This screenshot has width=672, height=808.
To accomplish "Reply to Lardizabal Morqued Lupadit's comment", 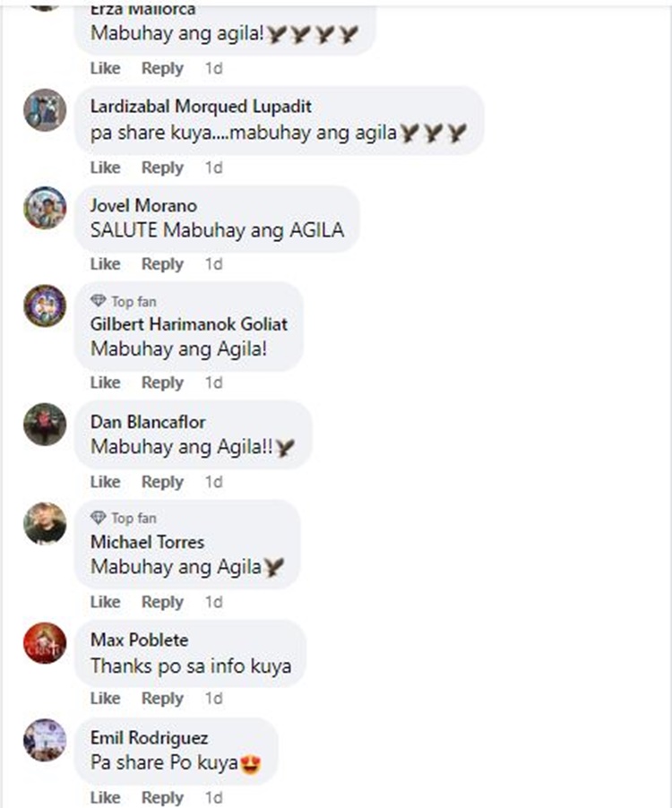I will [162, 168].
